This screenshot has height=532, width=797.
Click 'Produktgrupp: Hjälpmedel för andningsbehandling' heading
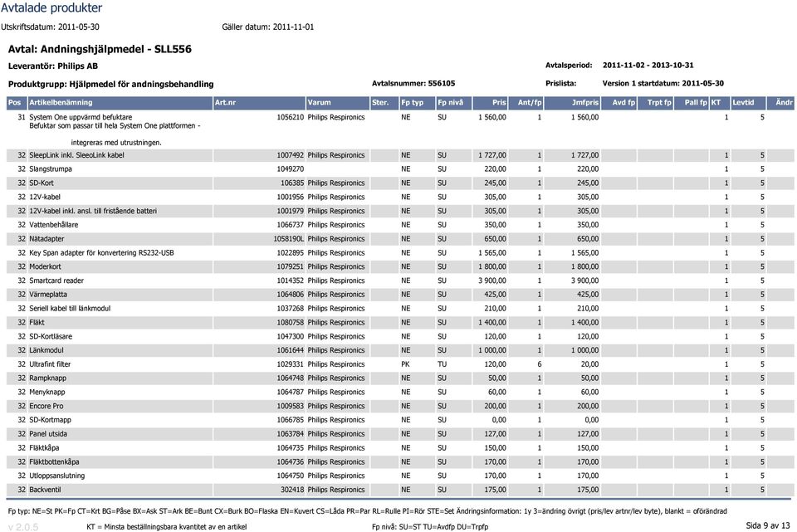[x=110, y=85]
